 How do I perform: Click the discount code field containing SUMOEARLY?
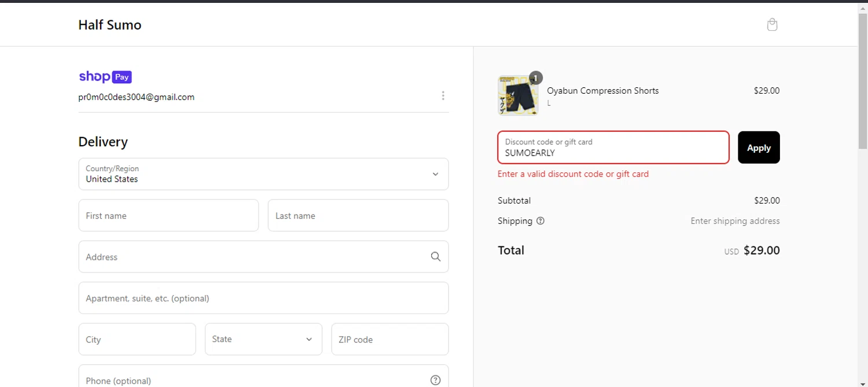[613, 148]
